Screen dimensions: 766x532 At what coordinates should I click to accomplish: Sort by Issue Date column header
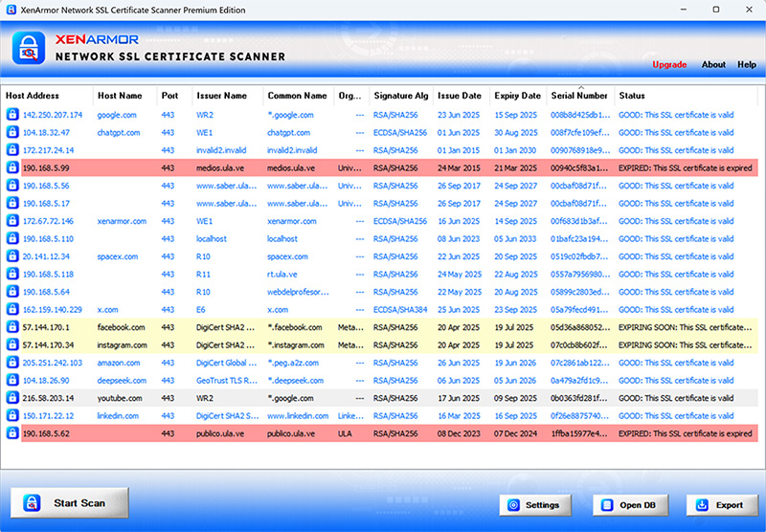(460, 96)
